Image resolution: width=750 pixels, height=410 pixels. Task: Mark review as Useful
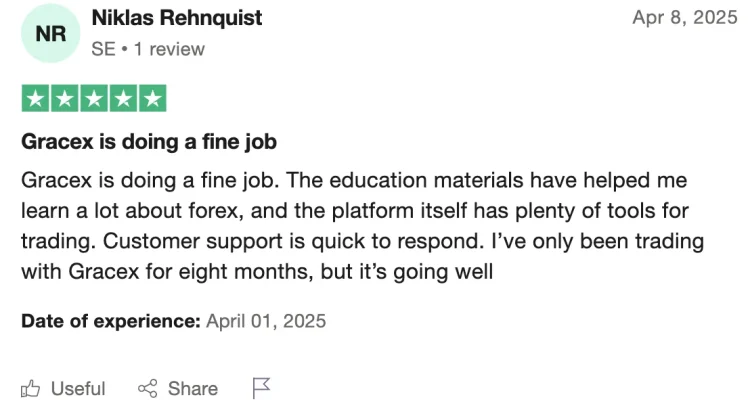(63, 388)
